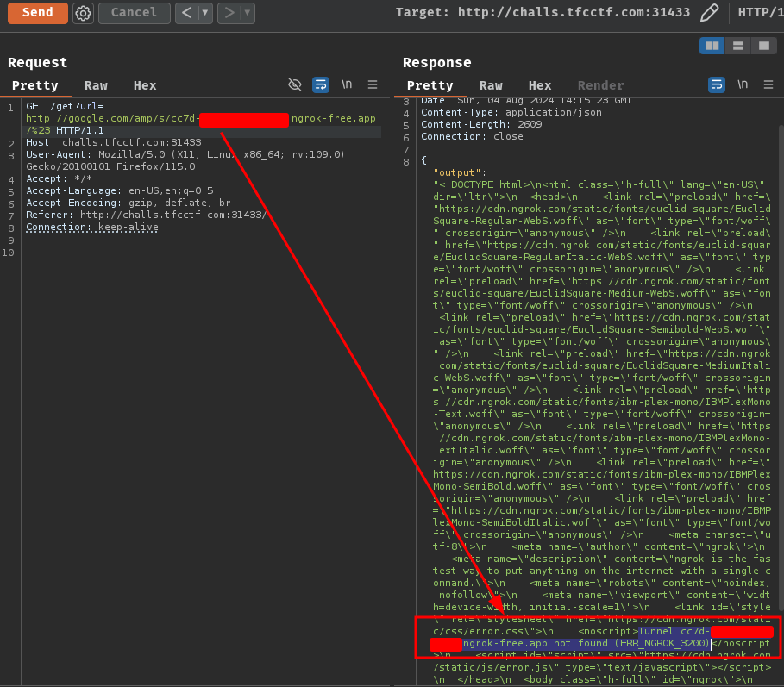Click the Cancel button
The height and width of the screenshot is (687, 784).
point(134,12)
